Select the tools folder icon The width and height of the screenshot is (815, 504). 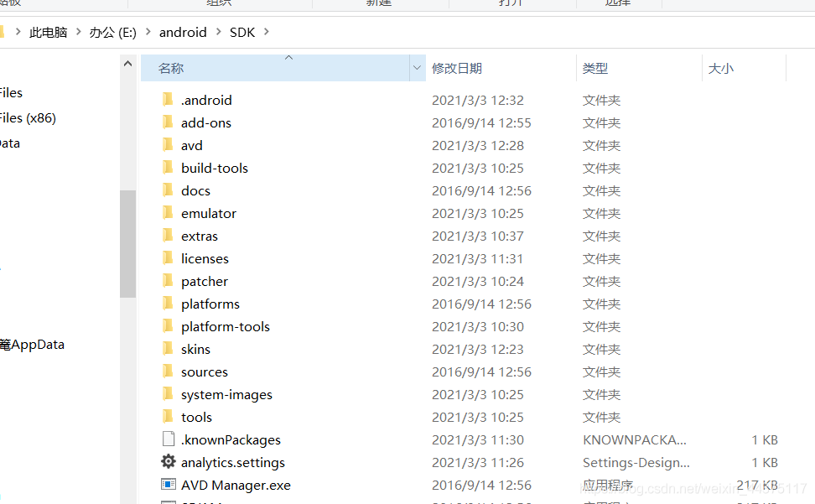pyautogui.click(x=168, y=416)
